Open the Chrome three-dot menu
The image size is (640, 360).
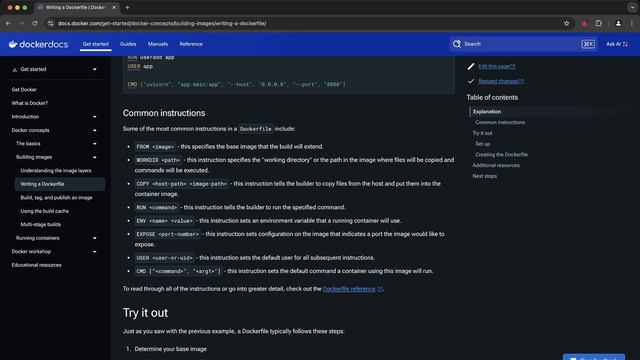coord(632,24)
